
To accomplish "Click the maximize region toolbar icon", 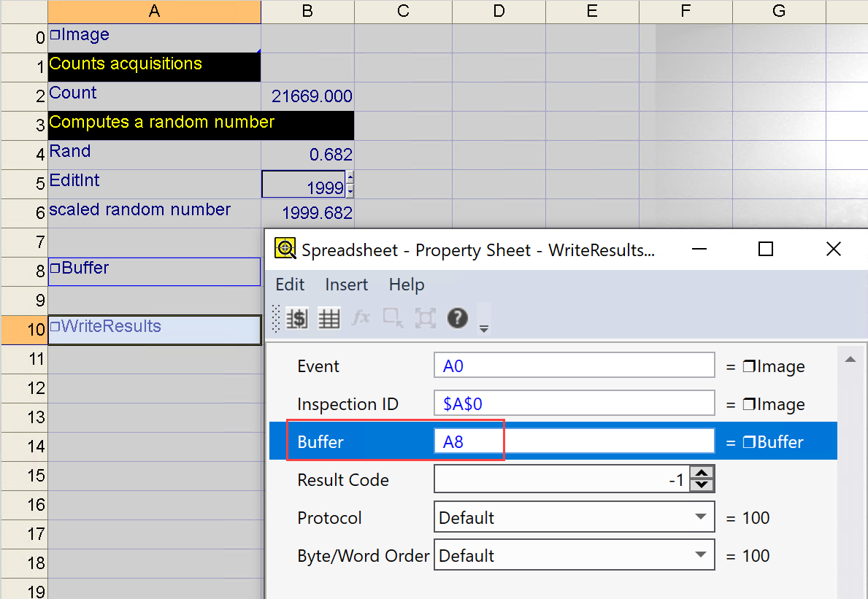I will pos(425,318).
